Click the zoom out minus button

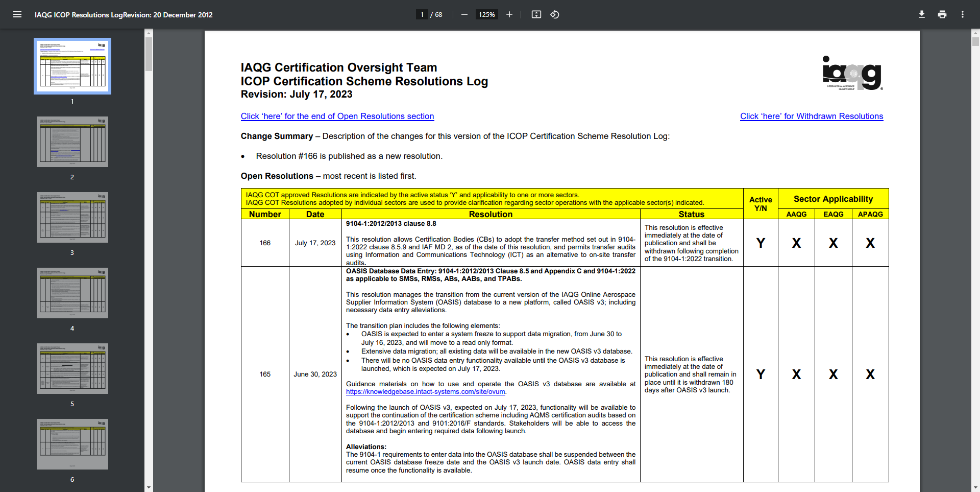tap(464, 14)
